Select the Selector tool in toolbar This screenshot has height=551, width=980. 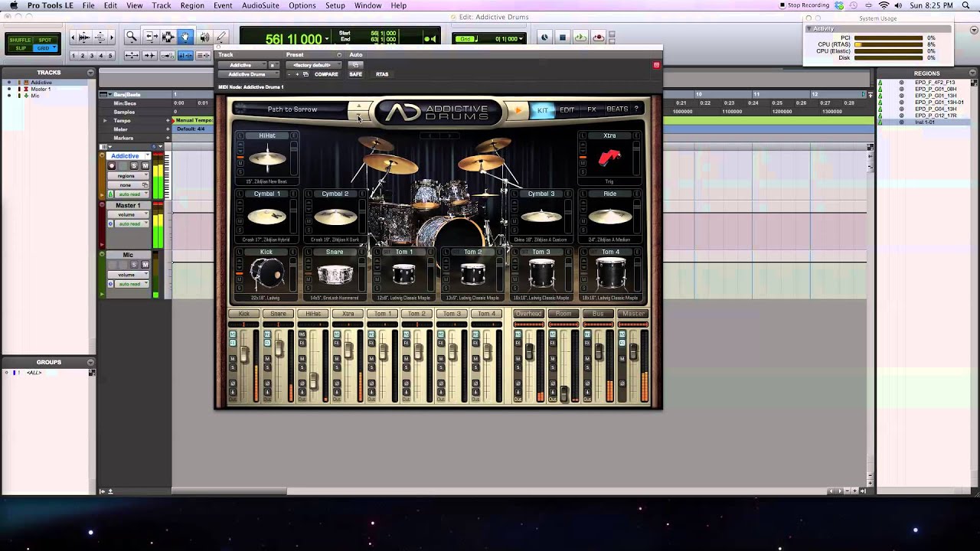coord(168,37)
